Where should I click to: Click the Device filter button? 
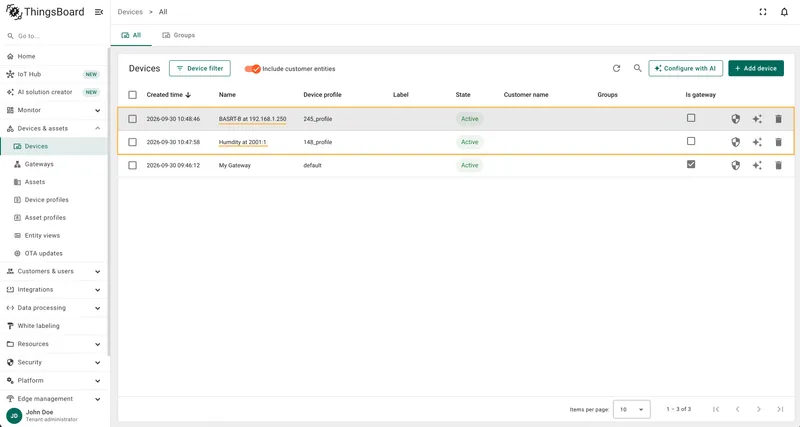199,68
